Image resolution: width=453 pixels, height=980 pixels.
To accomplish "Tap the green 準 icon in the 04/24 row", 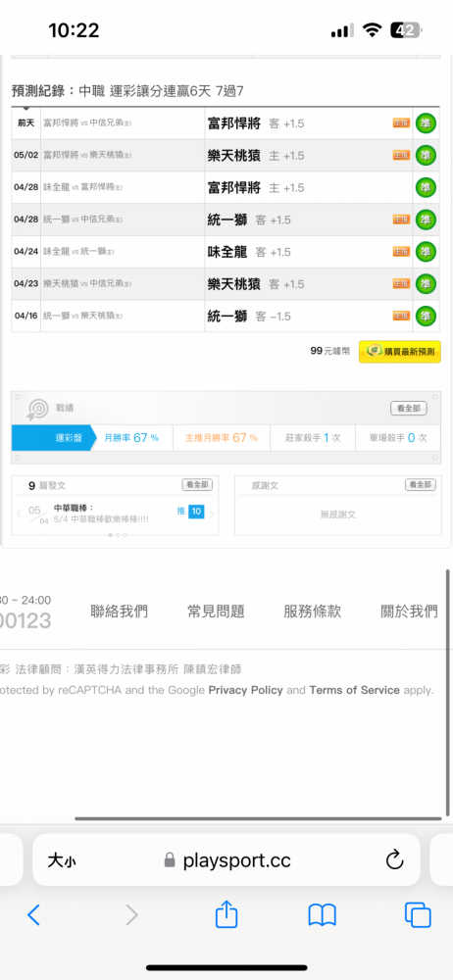I will [x=426, y=251].
